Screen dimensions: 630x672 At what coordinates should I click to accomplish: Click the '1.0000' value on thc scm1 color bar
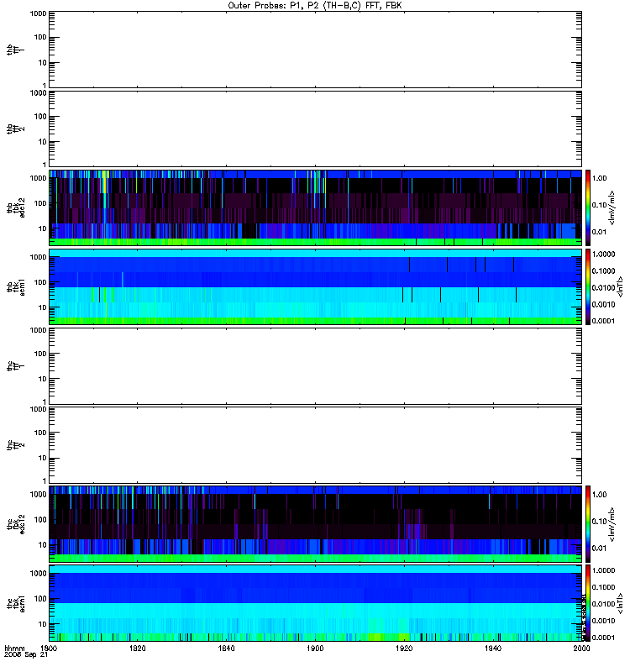(603, 570)
